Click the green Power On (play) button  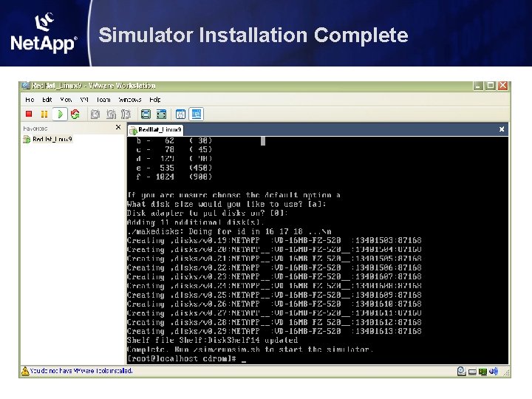pos(60,114)
